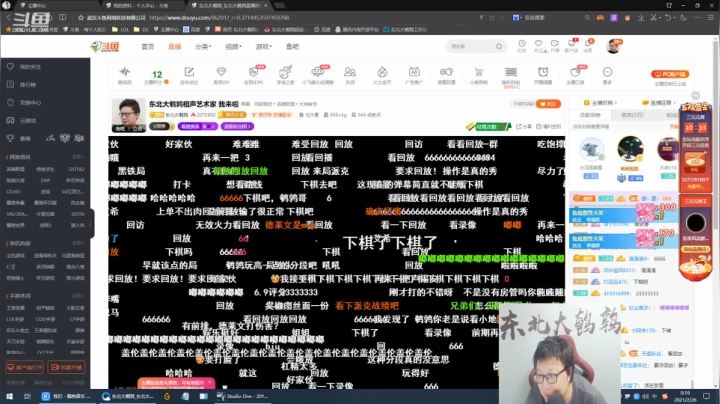Open the publish post pencil icon
Screen dimensions: 720x404
[189, 72]
